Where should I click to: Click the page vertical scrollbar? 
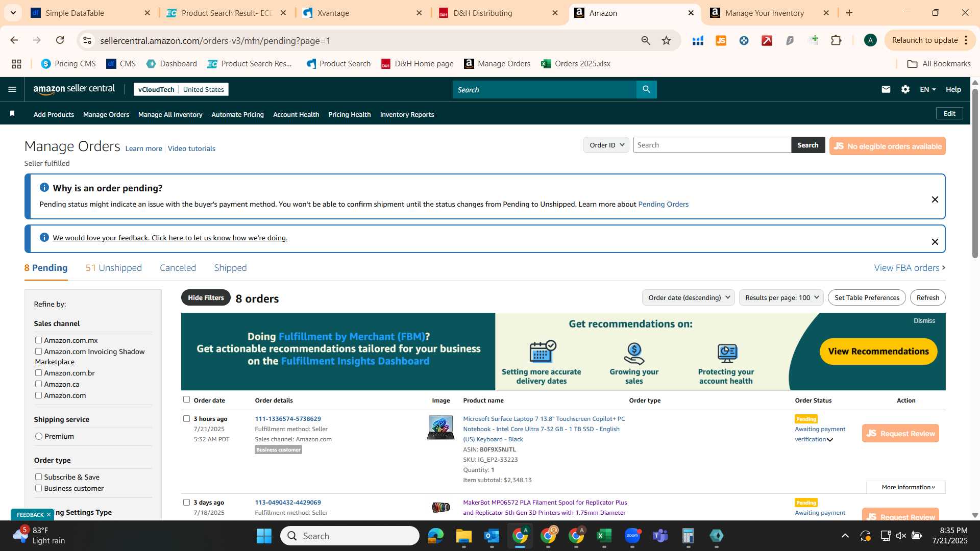(x=975, y=173)
